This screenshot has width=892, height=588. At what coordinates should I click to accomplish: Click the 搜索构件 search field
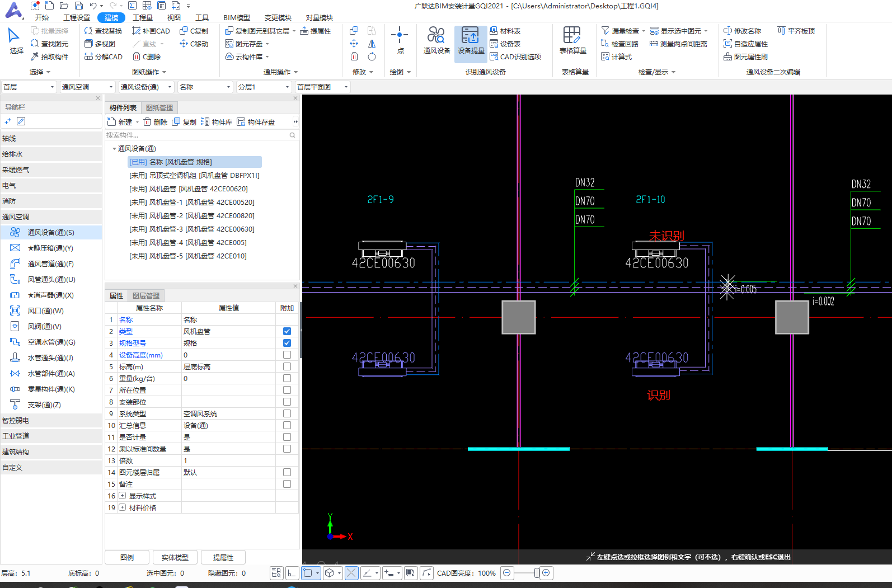coord(201,135)
